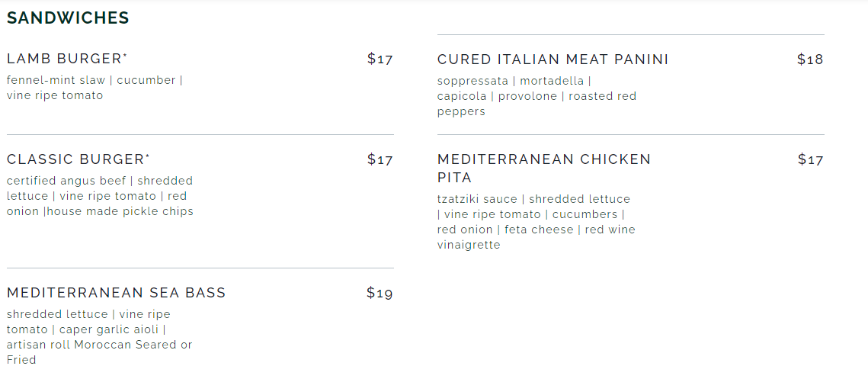This screenshot has width=868, height=379.
Task: Select the MEDITERRANEAN SEA BASS title
Action: click(116, 293)
